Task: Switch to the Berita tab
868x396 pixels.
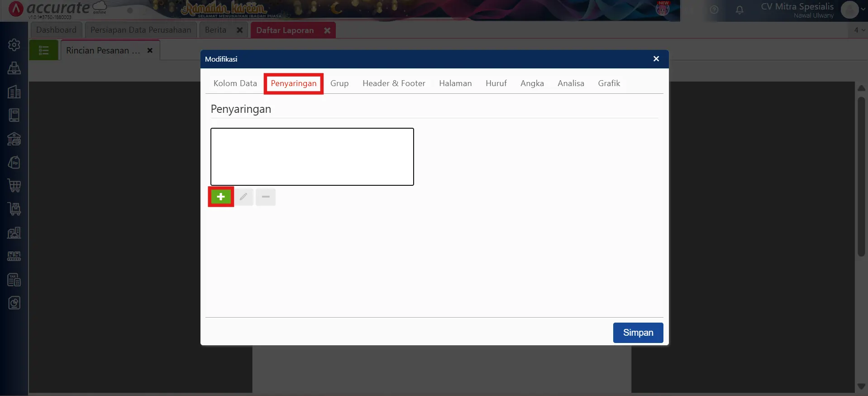Action: point(215,30)
